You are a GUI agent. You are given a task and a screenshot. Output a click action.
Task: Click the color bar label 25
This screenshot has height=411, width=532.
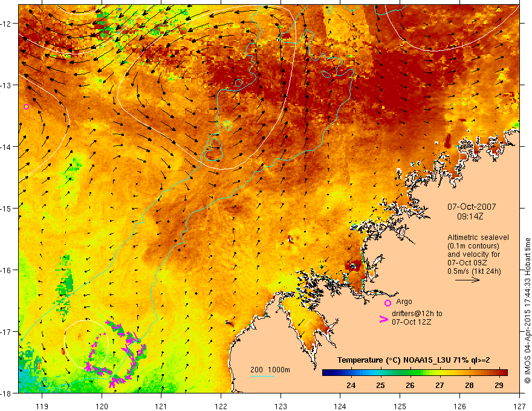381,385
